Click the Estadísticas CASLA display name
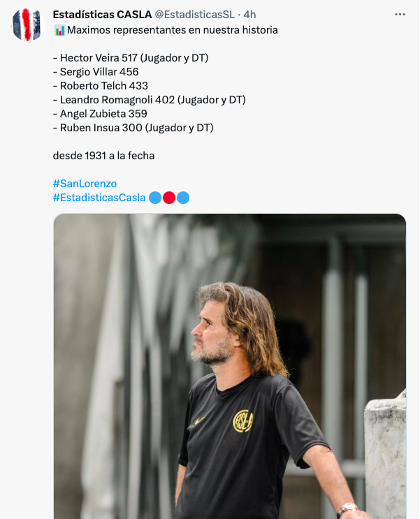Screen dimensions: 420x519 [x=102, y=15]
